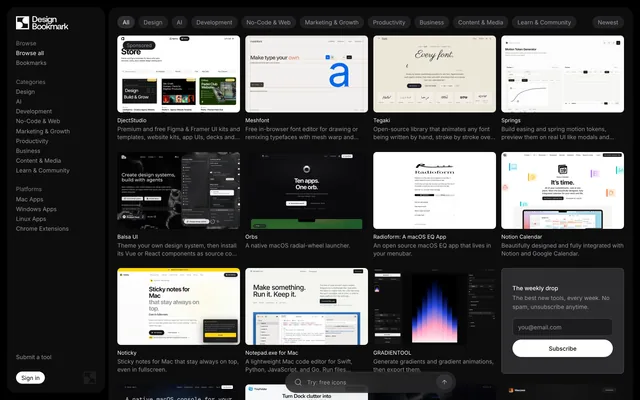Viewport: 640px width, 400px height.
Task: Select the Marketing & Growth filter chip
Action: tap(331, 22)
